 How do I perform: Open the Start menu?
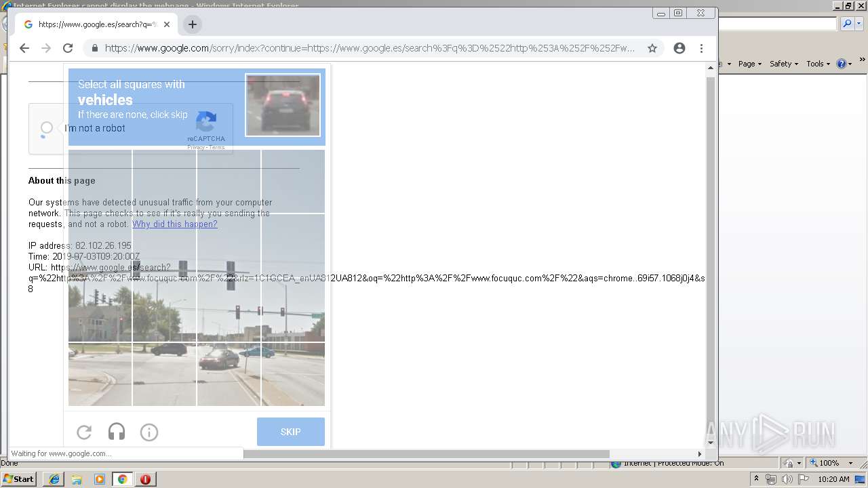[x=19, y=479]
